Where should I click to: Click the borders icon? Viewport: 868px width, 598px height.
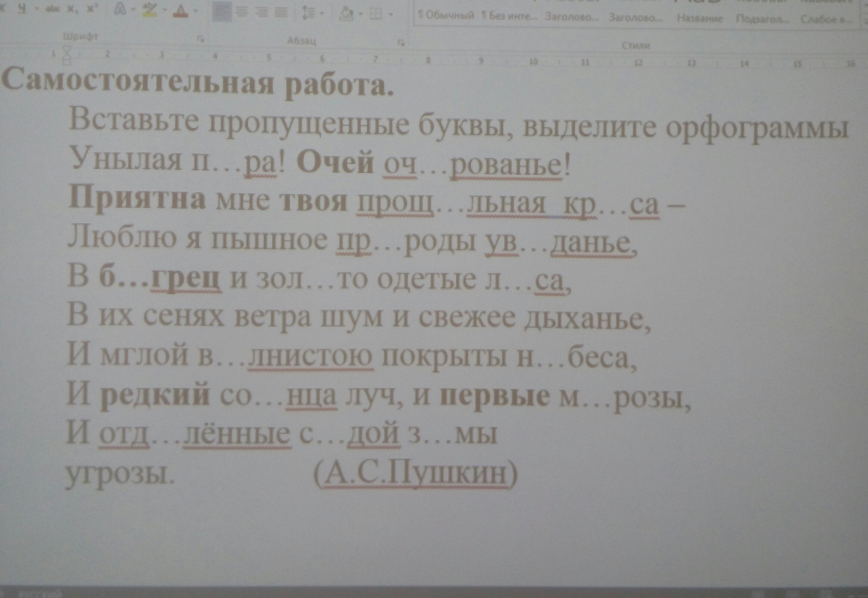376,15
